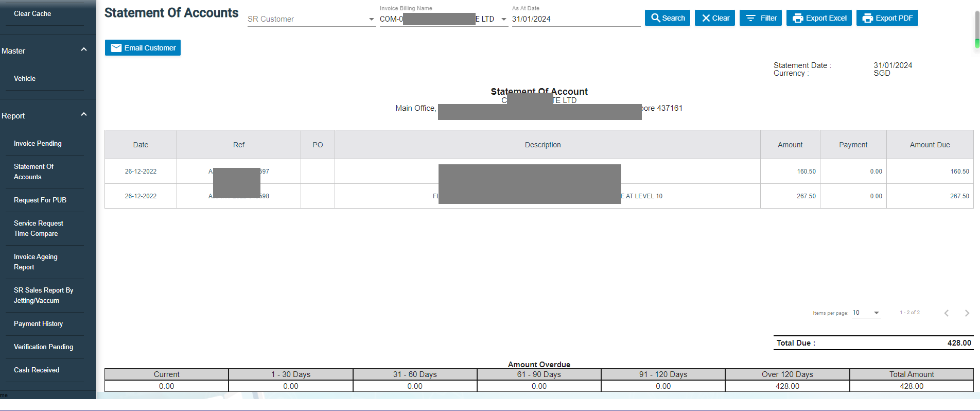Image resolution: width=980 pixels, height=411 pixels.
Task: Click the Export Excel printer icon
Action: (797, 18)
